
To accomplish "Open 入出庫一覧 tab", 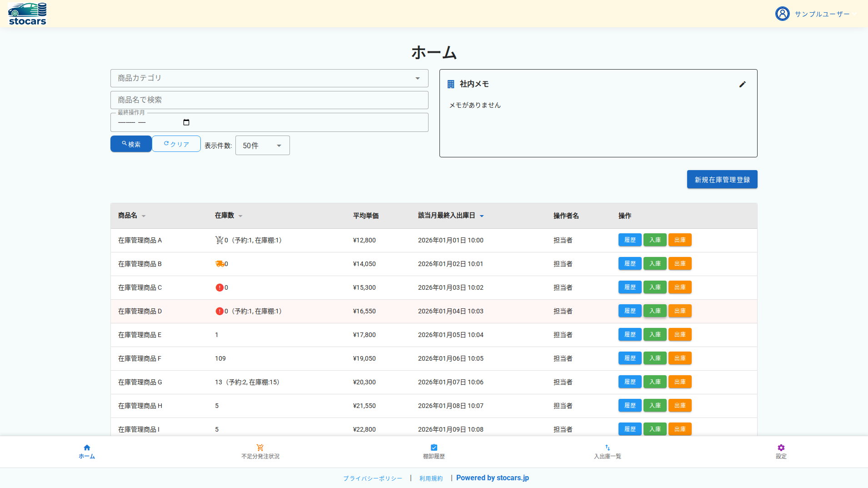I will click(x=608, y=452).
